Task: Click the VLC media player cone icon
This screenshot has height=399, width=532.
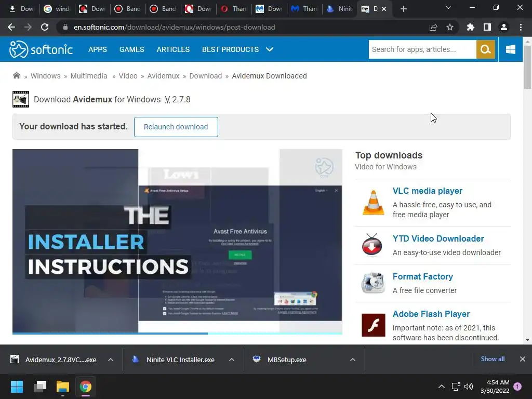Action: 373,203
